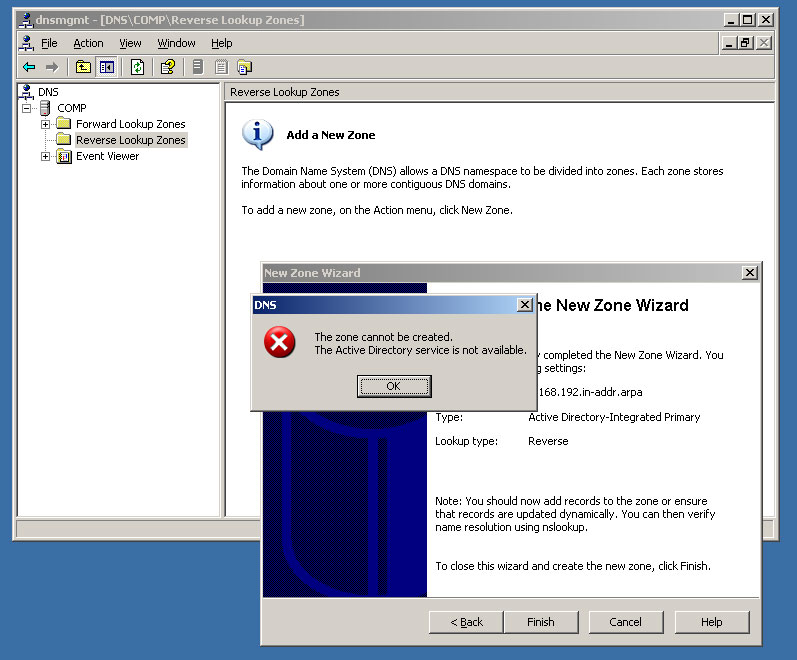The image size is (797, 660).
Task: Click the Reverse Lookup Zones folder icon
Action: point(64,139)
